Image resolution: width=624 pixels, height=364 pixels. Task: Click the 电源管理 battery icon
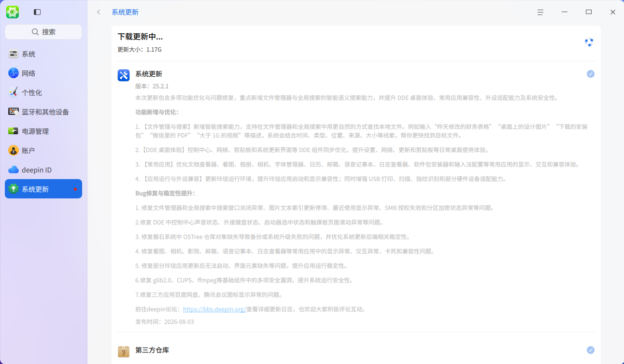pos(14,131)
